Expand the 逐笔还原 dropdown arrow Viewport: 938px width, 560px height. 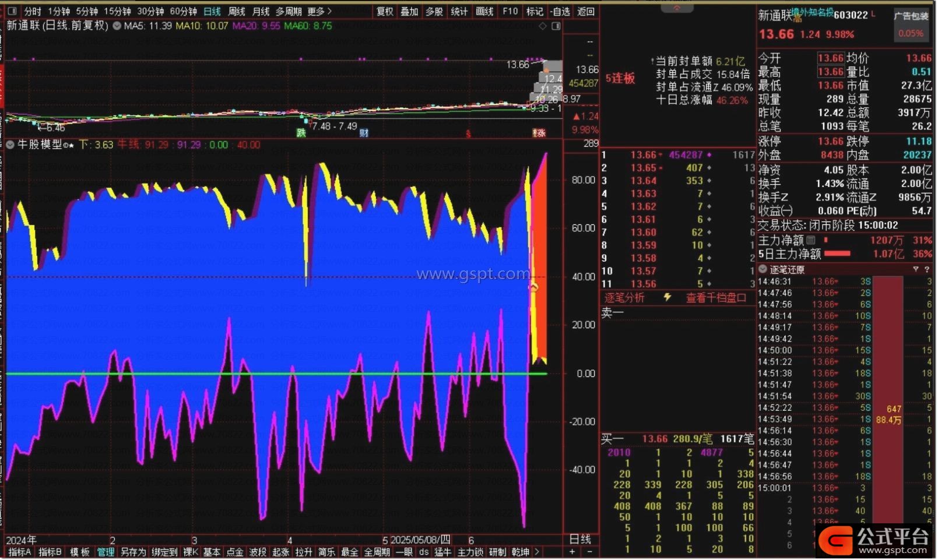763,269
